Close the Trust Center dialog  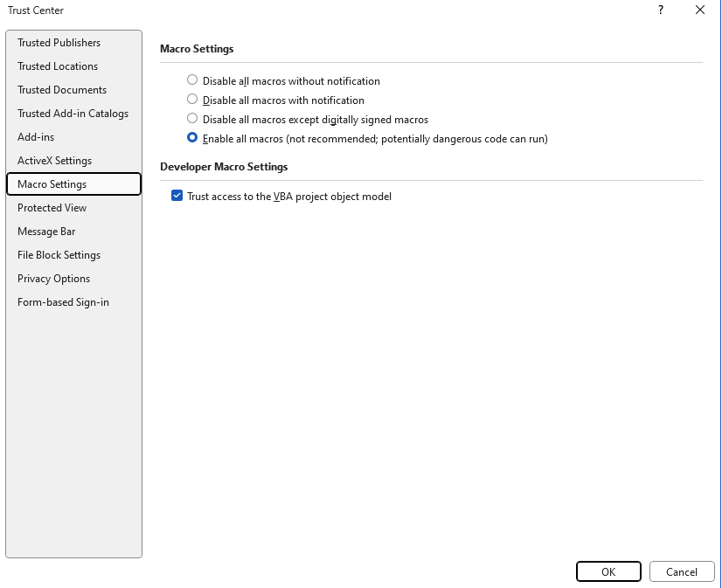tap(700, 10)
